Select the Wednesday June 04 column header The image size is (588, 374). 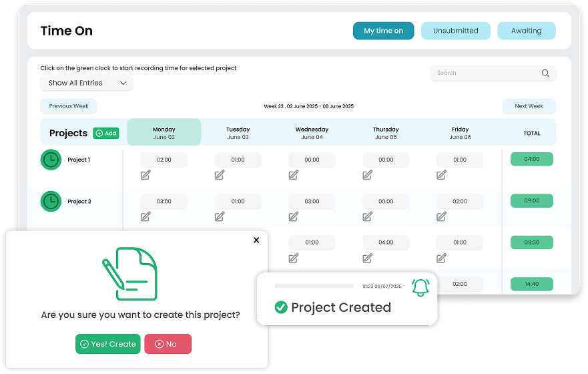[x=312, y=133]
